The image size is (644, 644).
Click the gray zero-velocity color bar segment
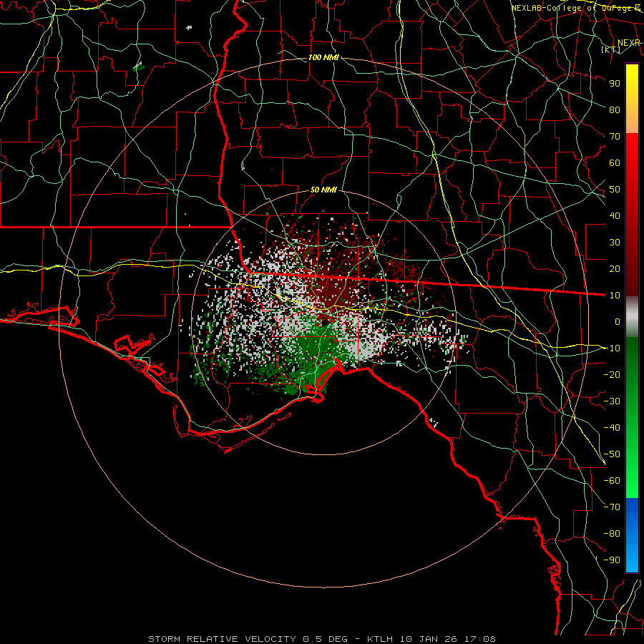coord(632,316)
